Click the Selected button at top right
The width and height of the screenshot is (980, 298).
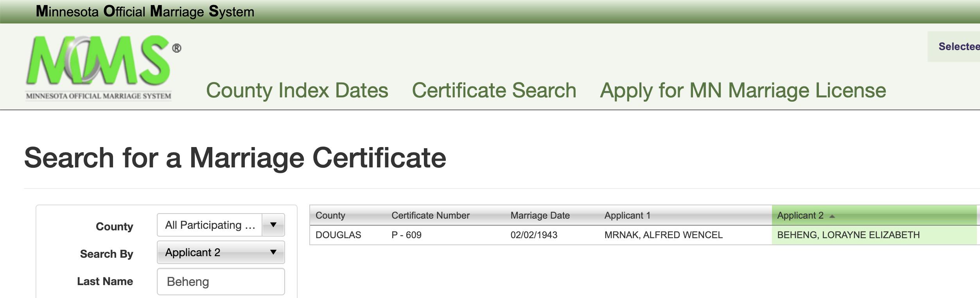(958, 47)
